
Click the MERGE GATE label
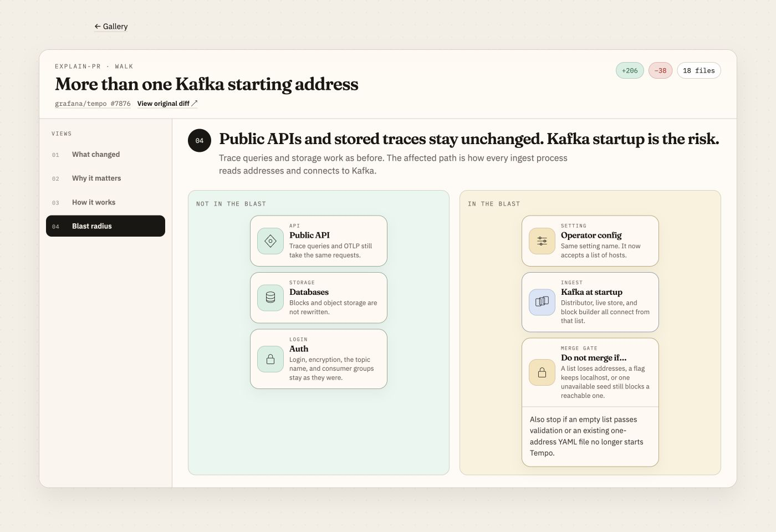579,349
